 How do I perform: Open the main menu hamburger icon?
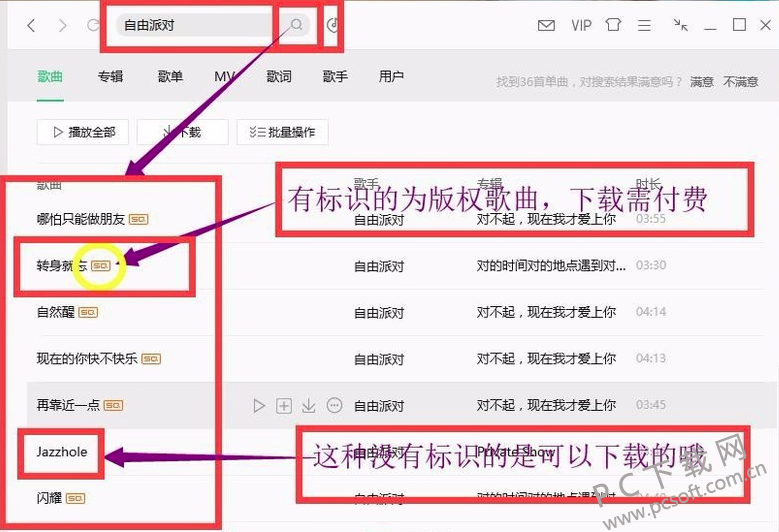point(644,25)
